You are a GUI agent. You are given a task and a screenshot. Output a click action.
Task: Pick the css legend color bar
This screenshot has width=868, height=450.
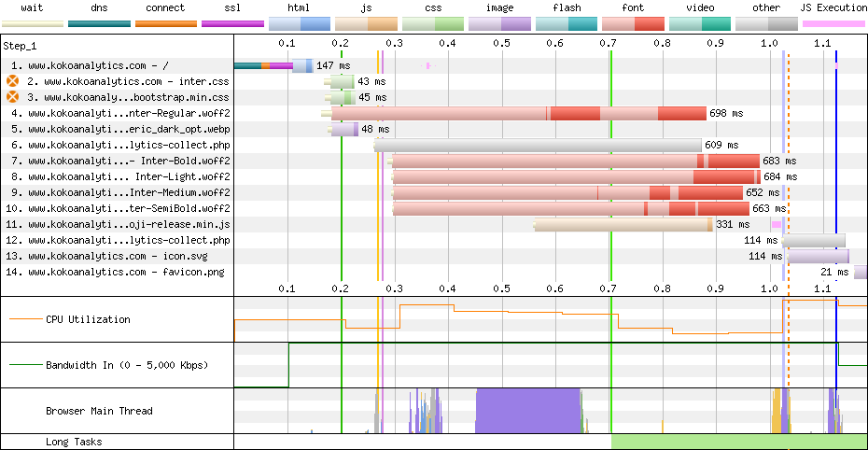[x=433, y=23]
